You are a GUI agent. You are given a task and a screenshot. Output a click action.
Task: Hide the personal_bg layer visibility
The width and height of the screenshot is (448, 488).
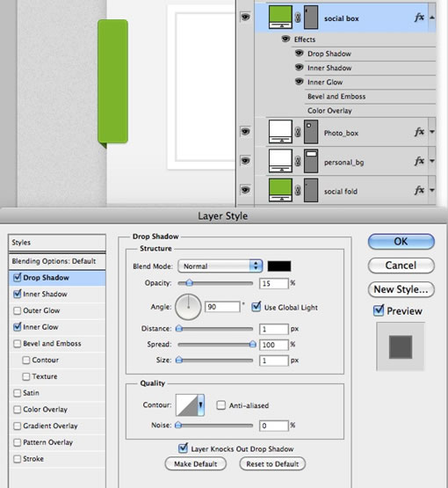[x=245, y=161]
